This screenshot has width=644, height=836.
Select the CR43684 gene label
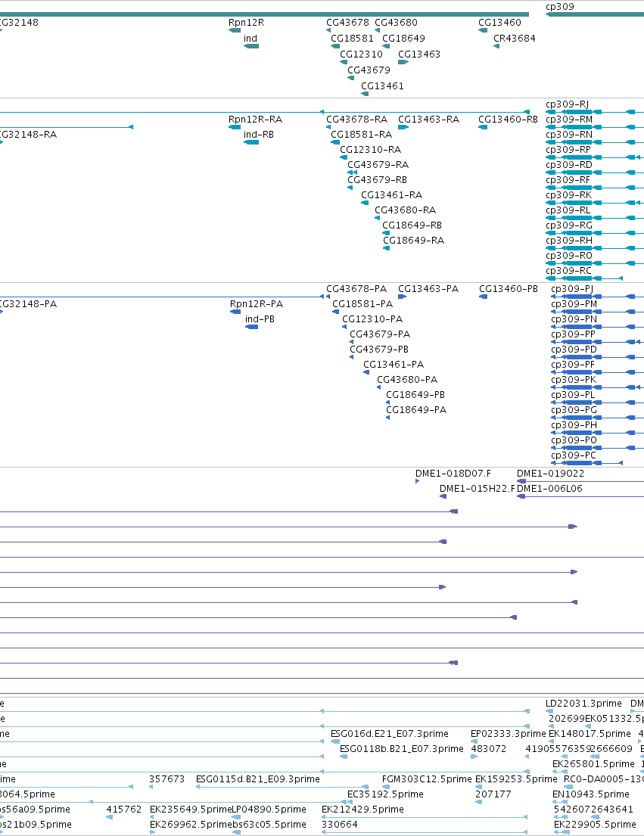coord(515,39)
